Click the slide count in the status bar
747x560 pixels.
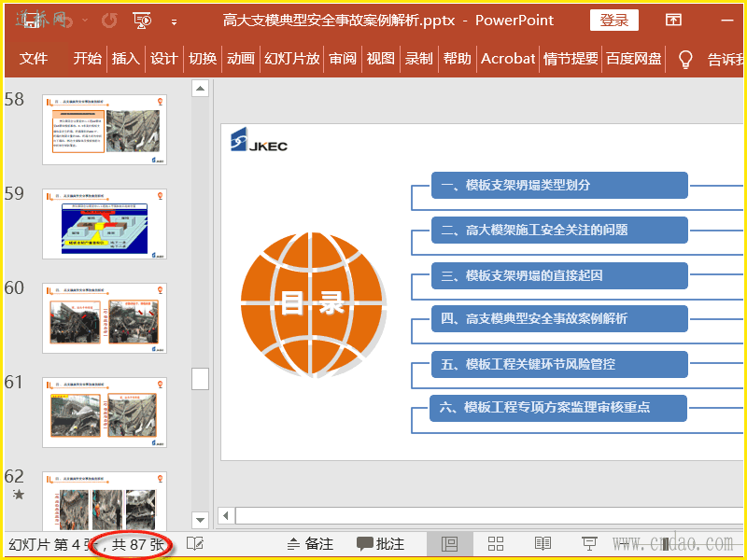(x=86, y=544)
